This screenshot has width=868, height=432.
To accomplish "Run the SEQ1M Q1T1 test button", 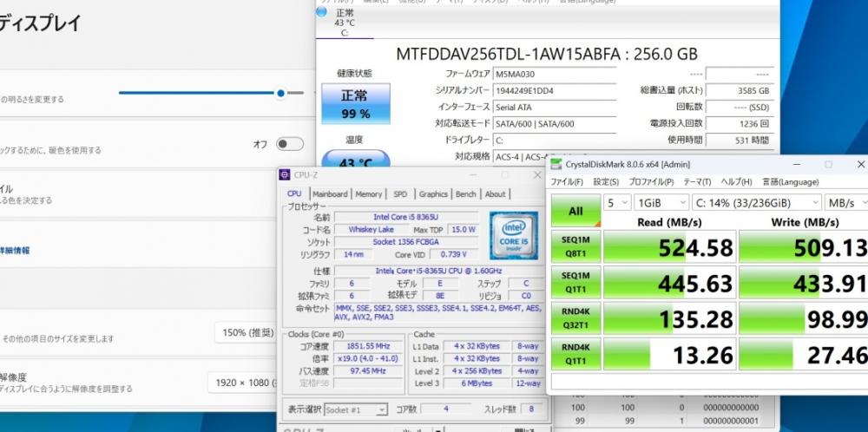I will tap(575, 282).
